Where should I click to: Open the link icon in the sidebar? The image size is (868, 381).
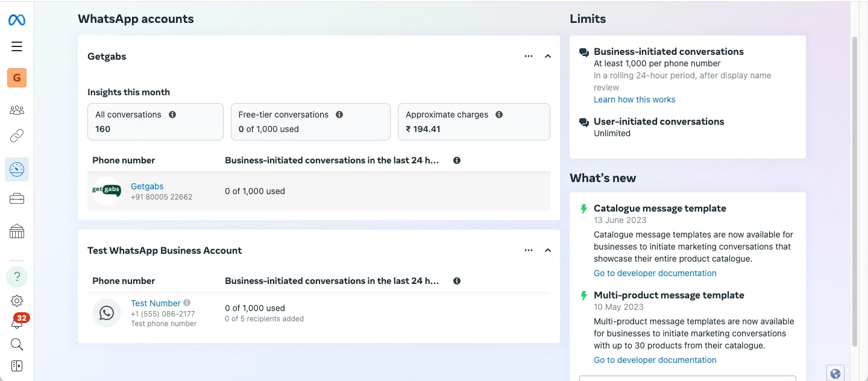[17, 136]
